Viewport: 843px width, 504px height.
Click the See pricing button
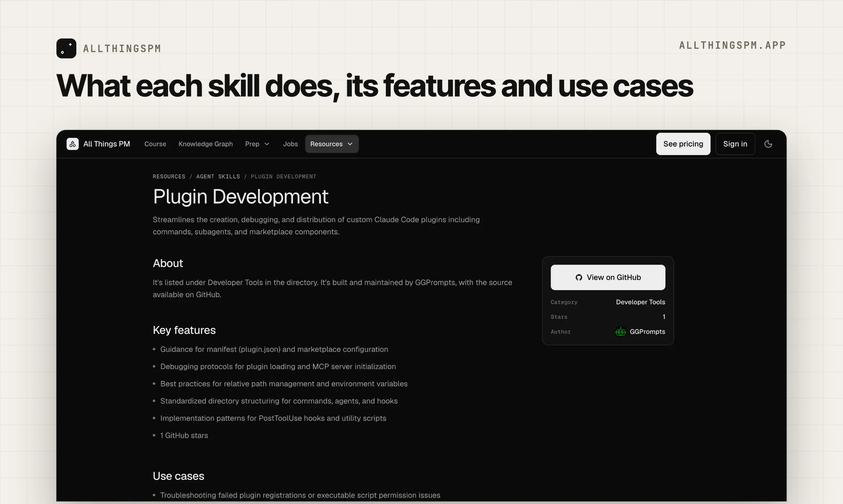pos(683,144)
